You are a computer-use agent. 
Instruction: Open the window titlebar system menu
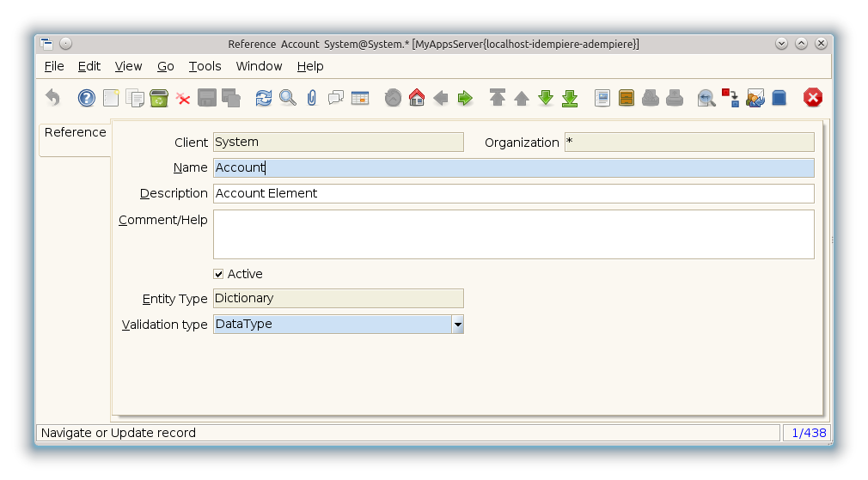click(x=47, y=44)
